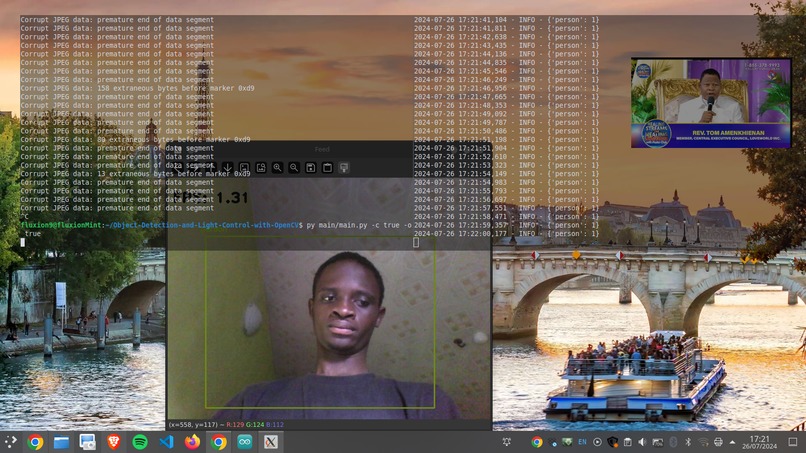The width and height of the screenshot is (806, 453).
Task: Click the block cursor in the left terminal
Action: pyautogui.click(x=23, y=242)
